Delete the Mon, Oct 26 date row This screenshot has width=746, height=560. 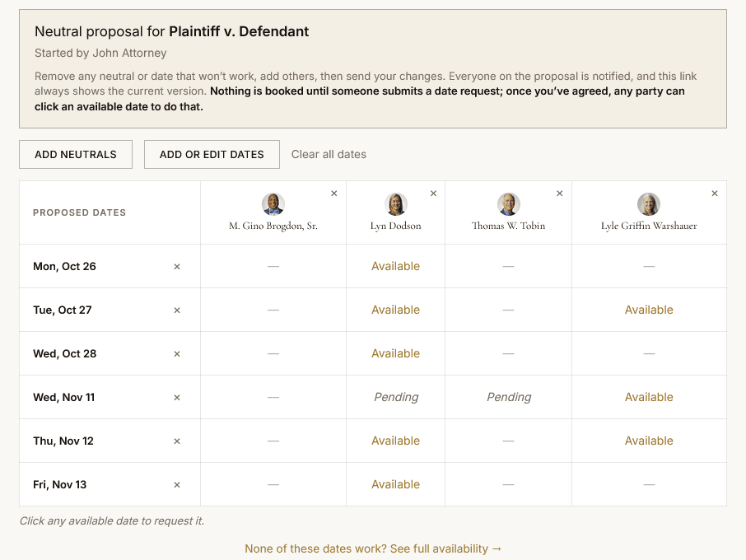tap(177, 267)
